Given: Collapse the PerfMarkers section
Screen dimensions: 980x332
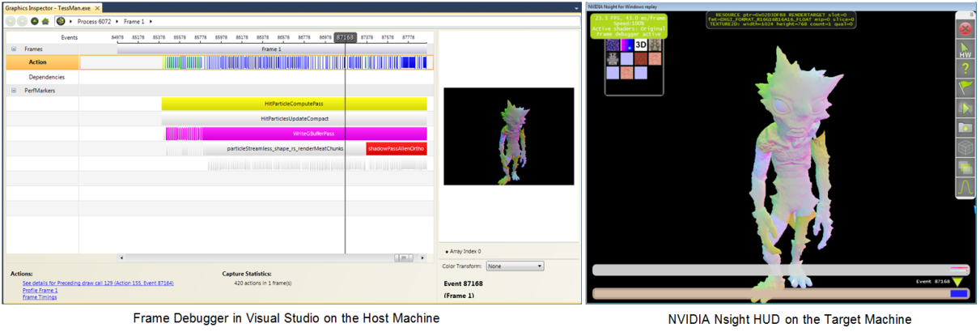Looking at the screenshot, I should pyautogui.click(x=14, y=91).
